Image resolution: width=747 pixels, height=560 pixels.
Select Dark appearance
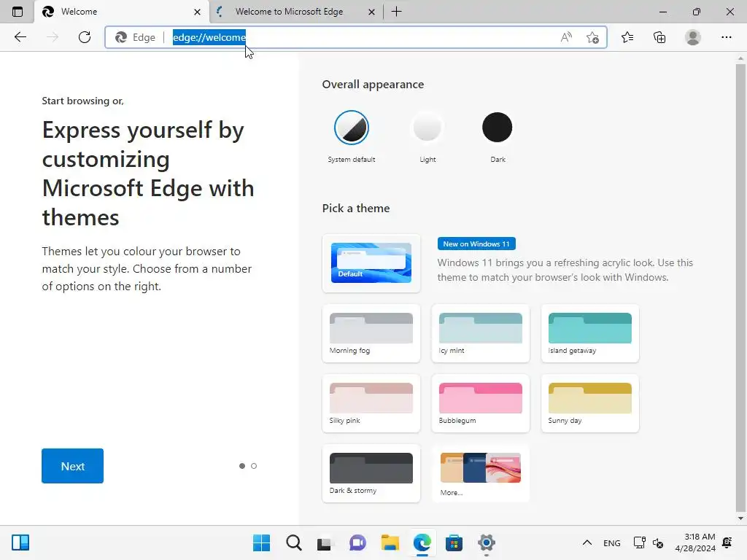pos(498,128)
